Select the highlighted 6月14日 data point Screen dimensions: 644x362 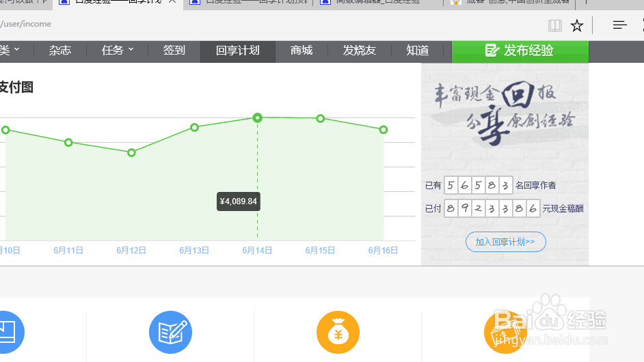point(258,117)
